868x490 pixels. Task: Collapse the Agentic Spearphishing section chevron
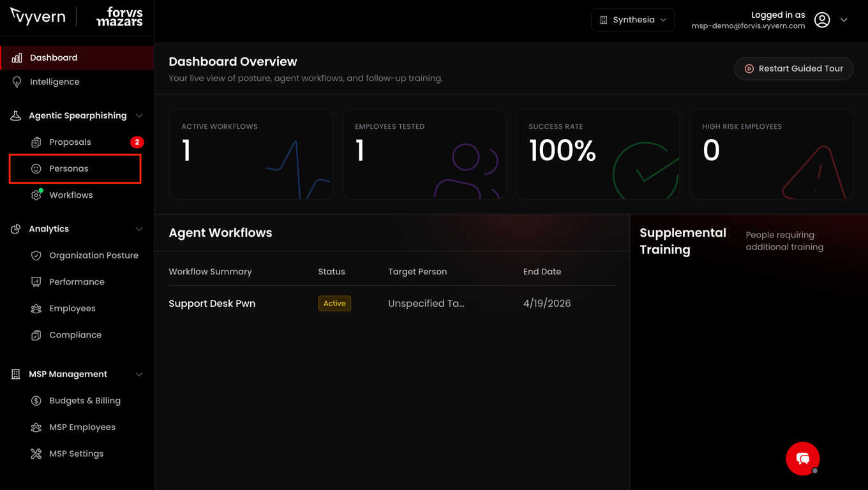[x=139, y=115]
